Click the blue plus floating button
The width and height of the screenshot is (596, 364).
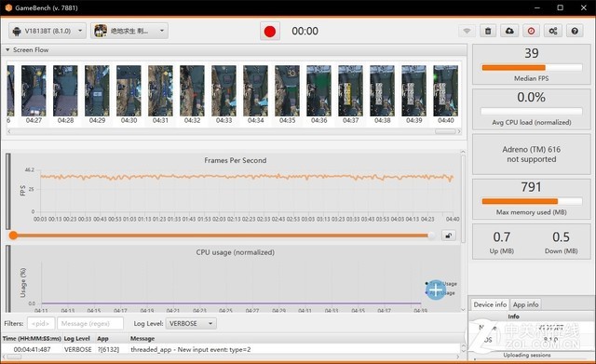436,290
